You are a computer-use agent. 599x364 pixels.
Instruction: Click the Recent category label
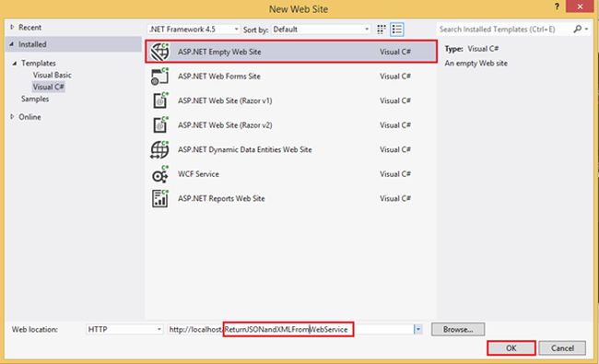pyautogui.click(x=29, y=28)
